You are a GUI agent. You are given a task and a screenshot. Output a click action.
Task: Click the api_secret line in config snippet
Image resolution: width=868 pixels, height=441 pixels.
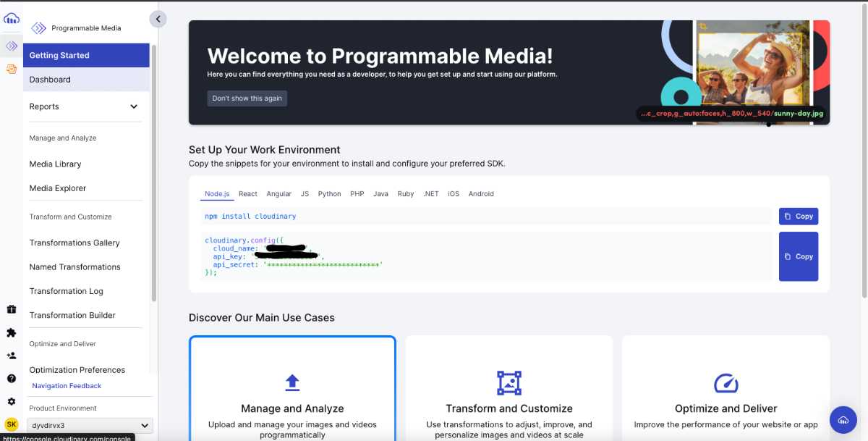[x=297, y=265]
